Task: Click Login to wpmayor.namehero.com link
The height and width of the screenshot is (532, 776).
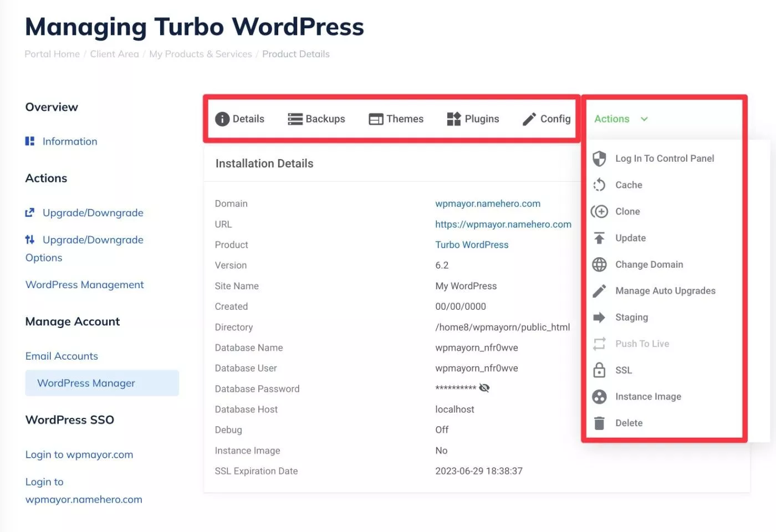Action: [84, 491]
